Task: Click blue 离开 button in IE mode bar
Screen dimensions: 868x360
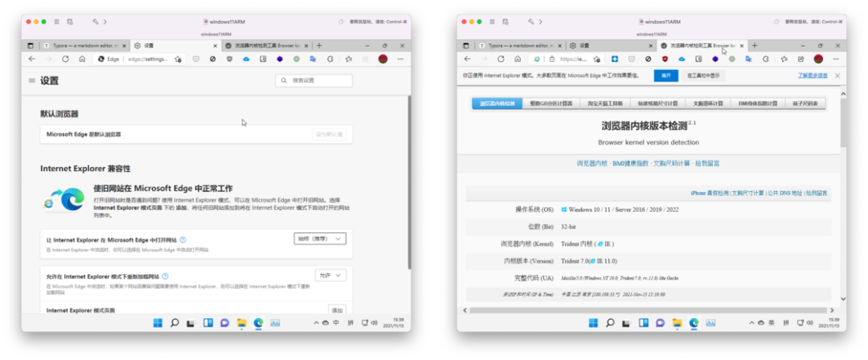Action: (666, 76)
